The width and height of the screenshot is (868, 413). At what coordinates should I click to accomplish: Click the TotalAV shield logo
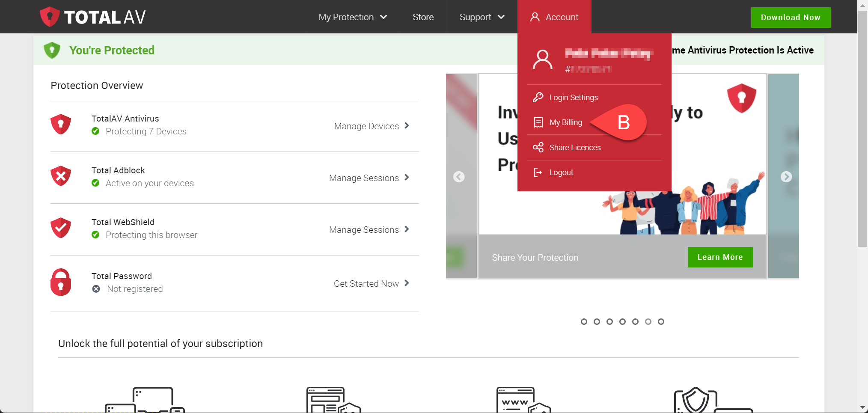50,17
